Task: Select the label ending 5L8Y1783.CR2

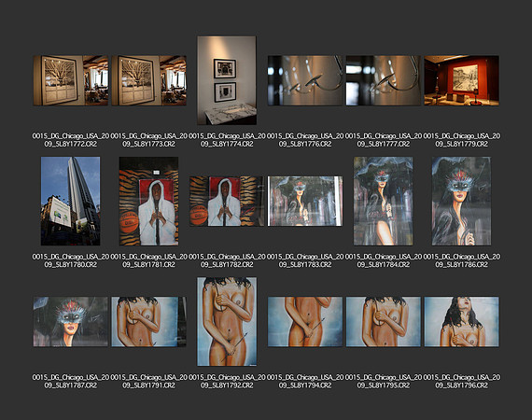Action: pyautogui.click(x=305, y=260)
